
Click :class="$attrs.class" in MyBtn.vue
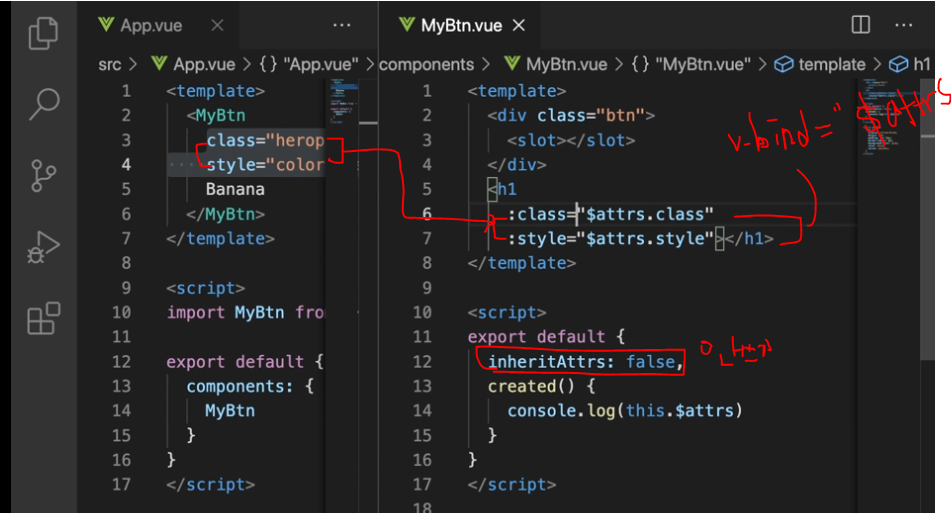pos(611,214)
